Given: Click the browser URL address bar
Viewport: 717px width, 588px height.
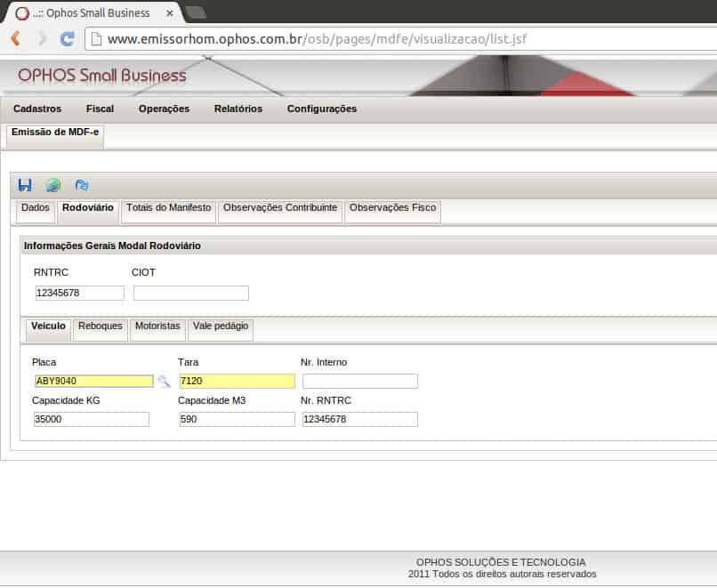Looking at the screenshot, I should click(x=402, y=39).
